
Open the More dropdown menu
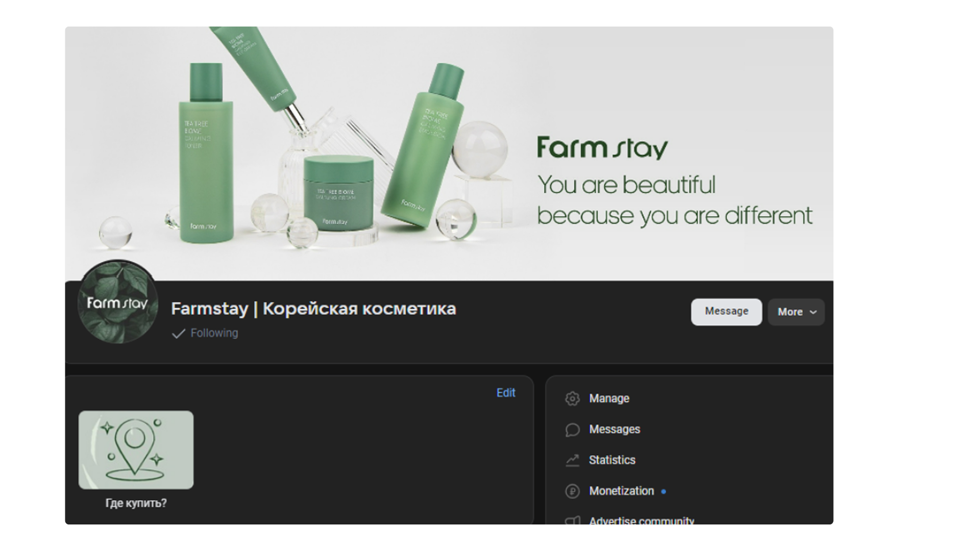pos(796,312)
